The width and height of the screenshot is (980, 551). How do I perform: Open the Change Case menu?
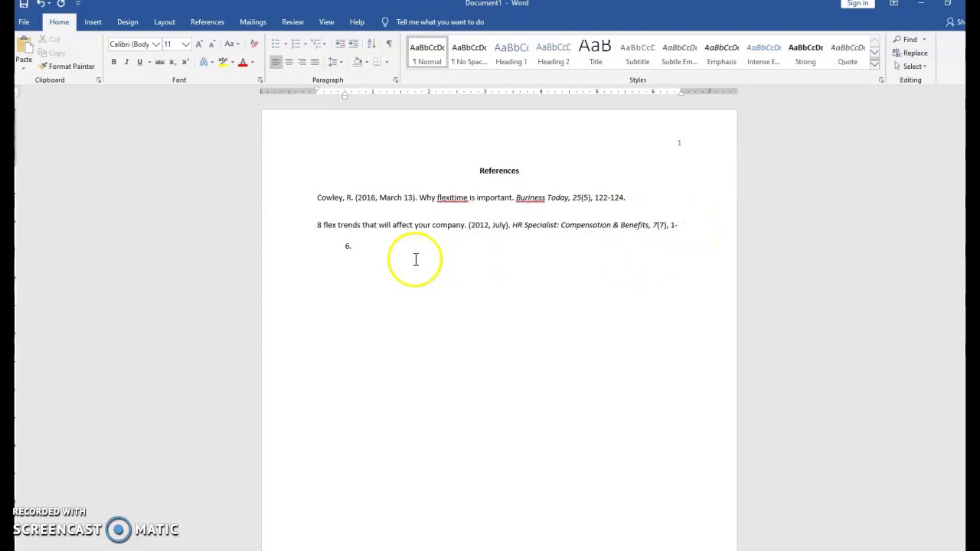[231, 44]
